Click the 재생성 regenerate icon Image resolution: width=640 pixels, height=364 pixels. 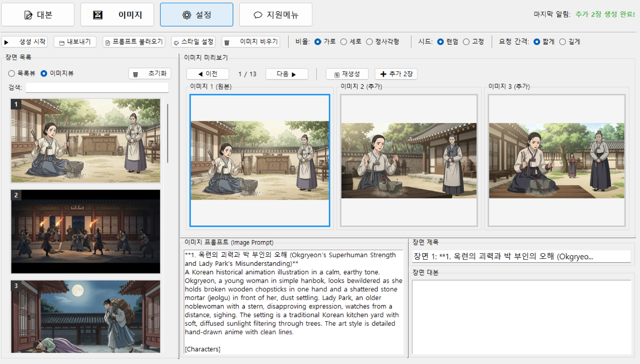tap(337, 74)
